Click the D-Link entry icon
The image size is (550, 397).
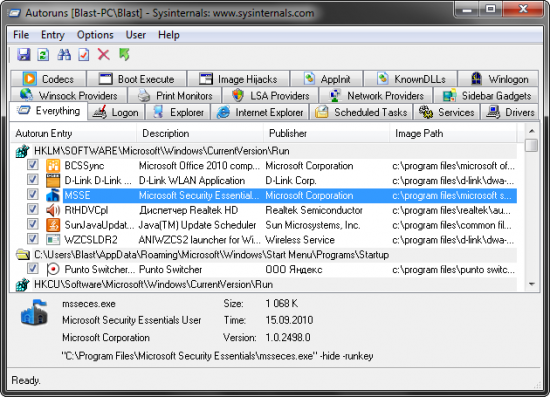53,180
